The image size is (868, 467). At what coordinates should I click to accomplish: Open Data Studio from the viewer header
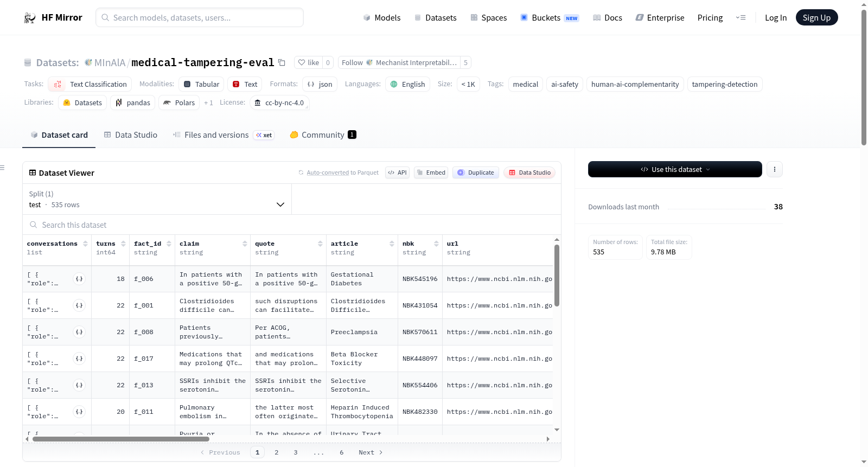529,172
